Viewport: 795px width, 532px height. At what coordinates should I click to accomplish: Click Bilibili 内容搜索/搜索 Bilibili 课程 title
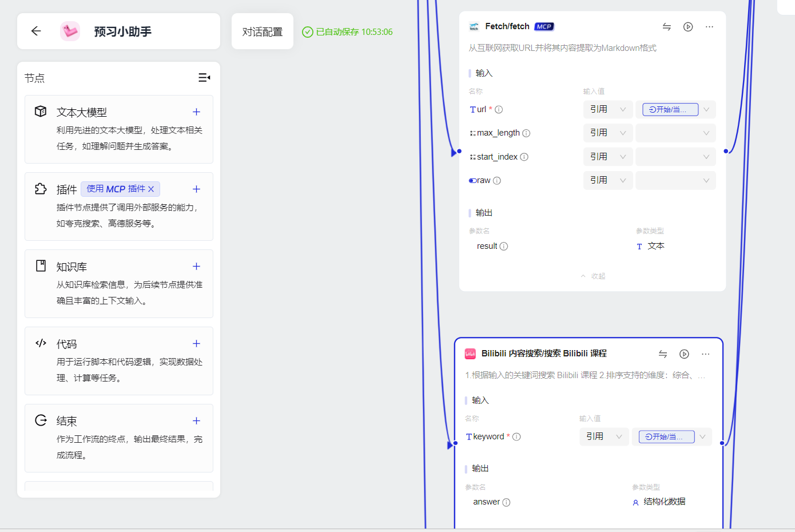click(x=544, y=354)
